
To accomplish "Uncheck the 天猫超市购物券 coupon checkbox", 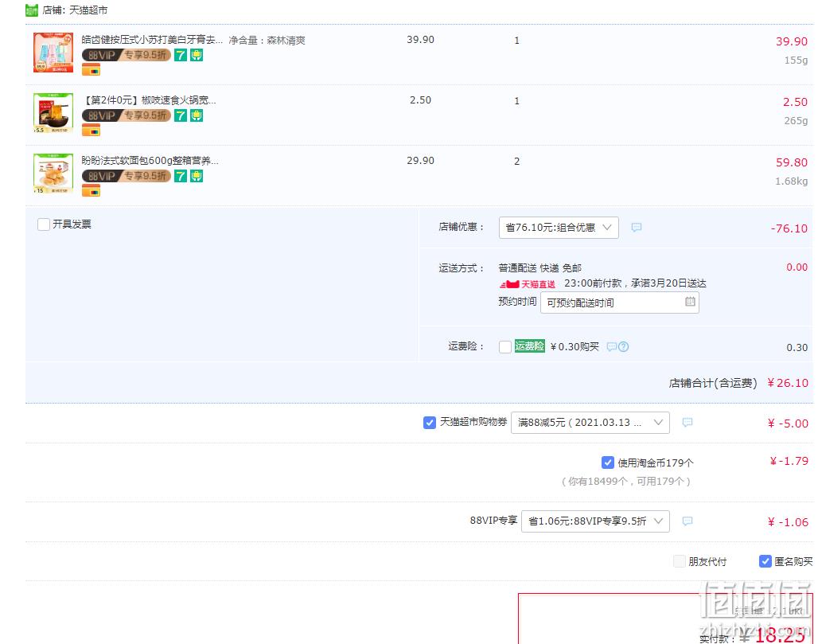I will click(x=430, y=422).
